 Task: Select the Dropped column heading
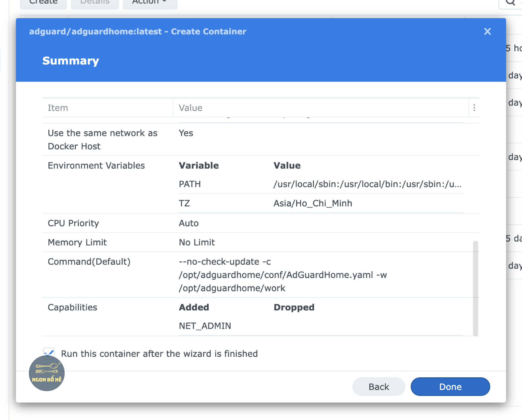point(294,307)
